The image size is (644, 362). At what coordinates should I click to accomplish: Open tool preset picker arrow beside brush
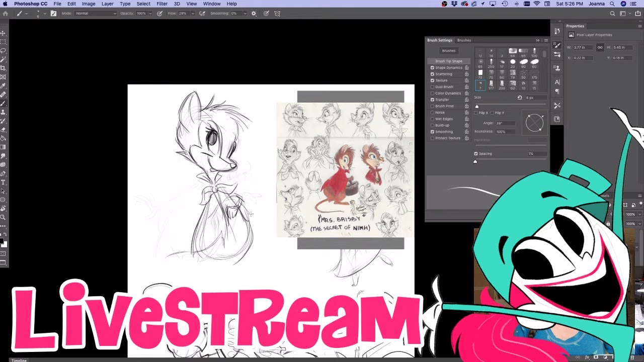click(x=26, y=14)
